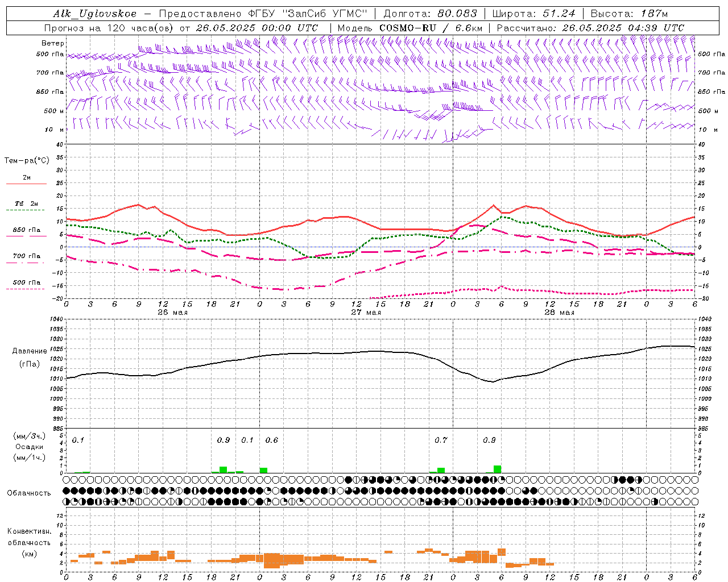The image size is (728, 582).
Task: Click the latitude value Широта: 51.24
Action: click(x=533, y=14)
